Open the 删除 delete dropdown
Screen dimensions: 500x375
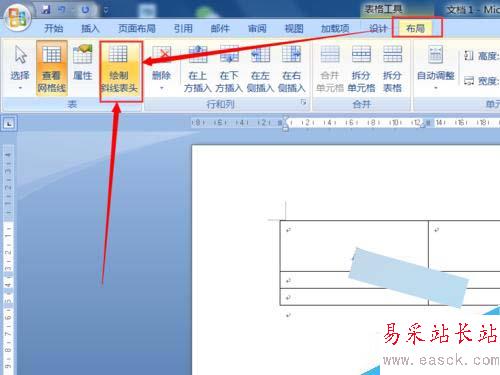tap(161, 68)
